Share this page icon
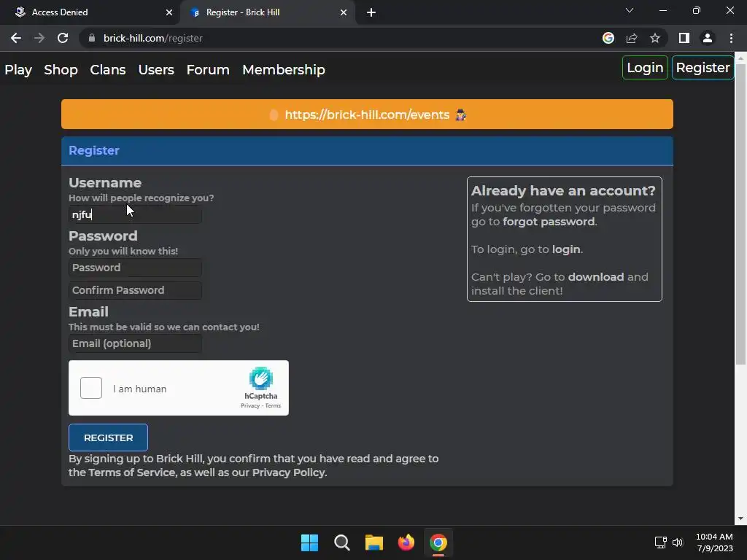The width and height of the screenshot is (747, 560). (632, 38)
